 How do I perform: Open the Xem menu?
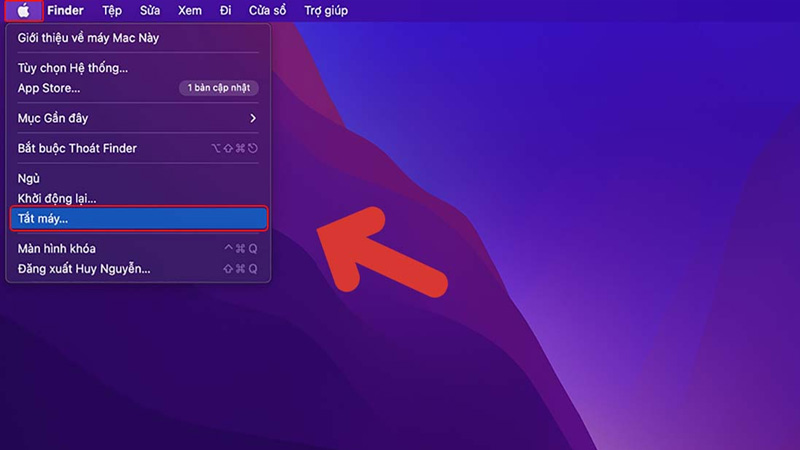pos(190,11)
